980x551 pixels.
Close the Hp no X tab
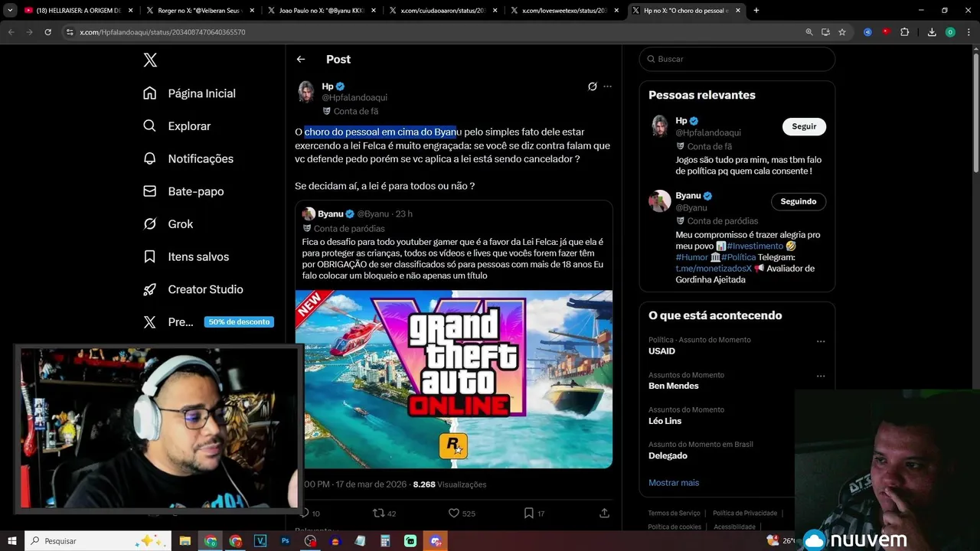coord(739,11)
